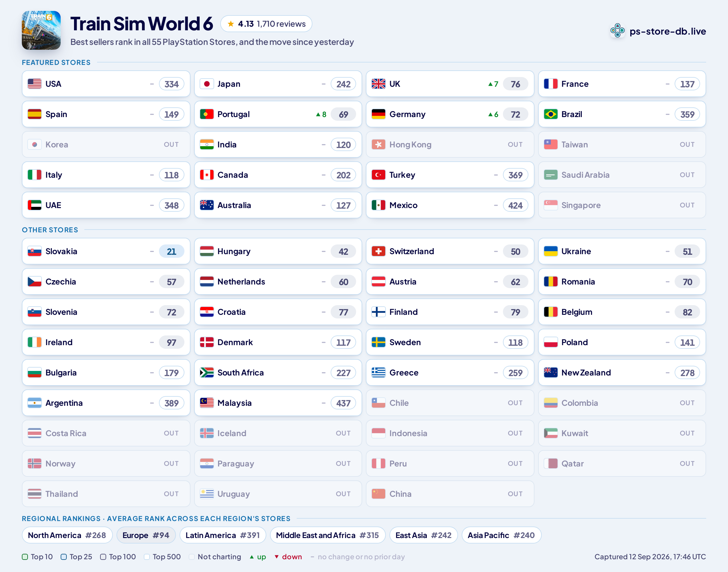Open the Portugal store card

(278, 114)
